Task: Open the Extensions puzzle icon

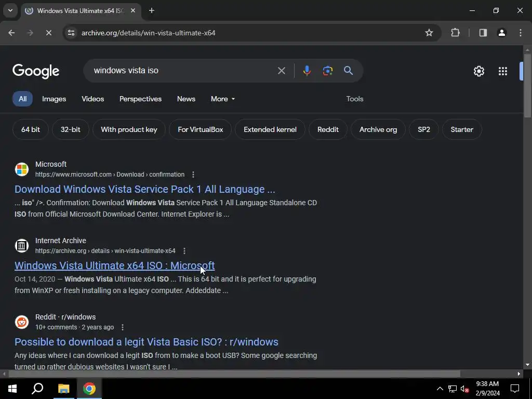Action: click(x=455, y=33)
